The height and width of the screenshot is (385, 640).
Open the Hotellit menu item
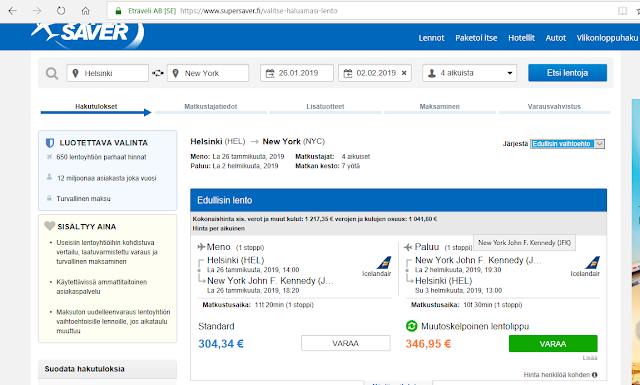pos(521,38)
